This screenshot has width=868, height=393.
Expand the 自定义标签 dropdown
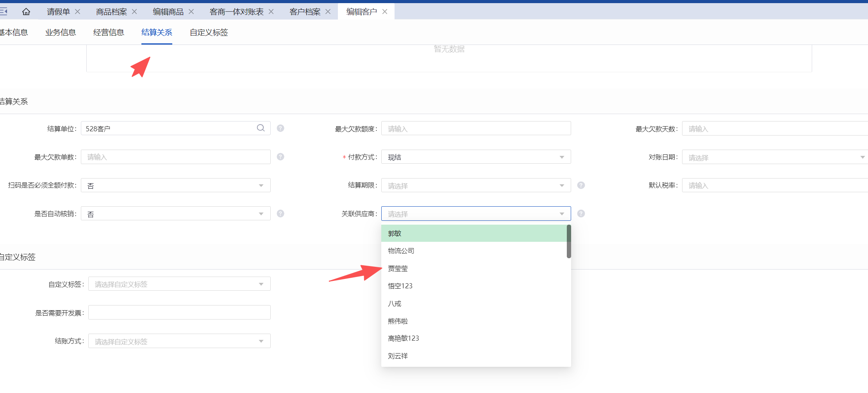pyautogui.click(x=179, y=284)
